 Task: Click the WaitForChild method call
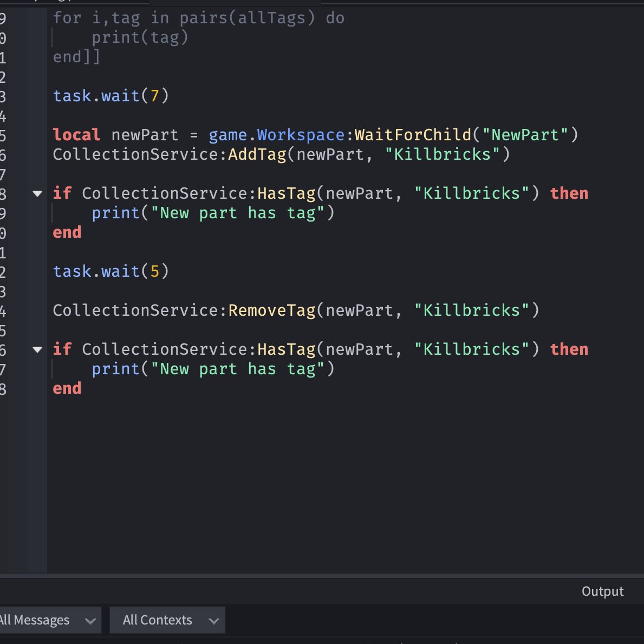(413, 135)
